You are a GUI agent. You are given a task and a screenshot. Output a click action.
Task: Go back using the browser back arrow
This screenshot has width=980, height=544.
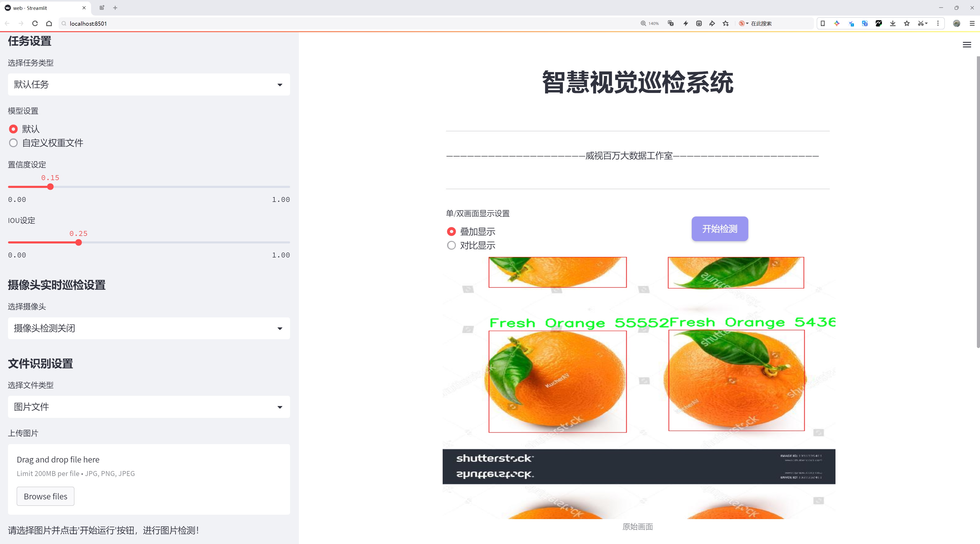[7, 23]
